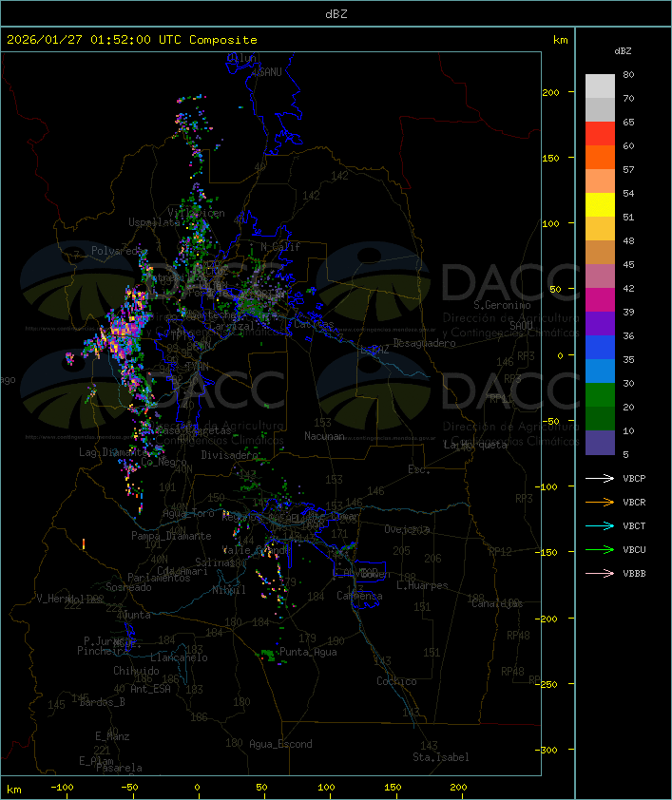Click the orange VBCR arrow icon
Viewport: 672px width, 800px height.
(x=600, y=503)
